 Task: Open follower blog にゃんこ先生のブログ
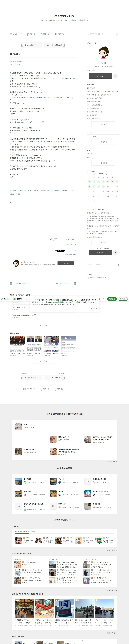point(95,237)
